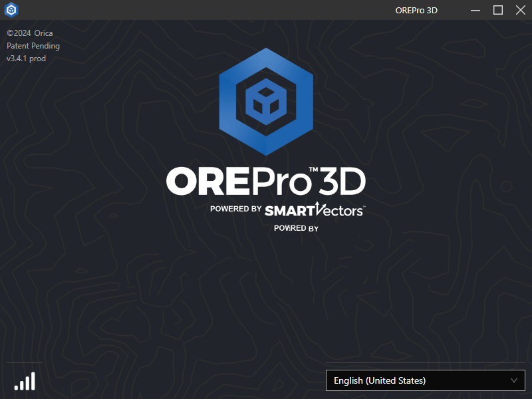The height and width of the screenshot is (399, 532).
Task: Select the network bars indicator bottom-left
Action: 25,380
